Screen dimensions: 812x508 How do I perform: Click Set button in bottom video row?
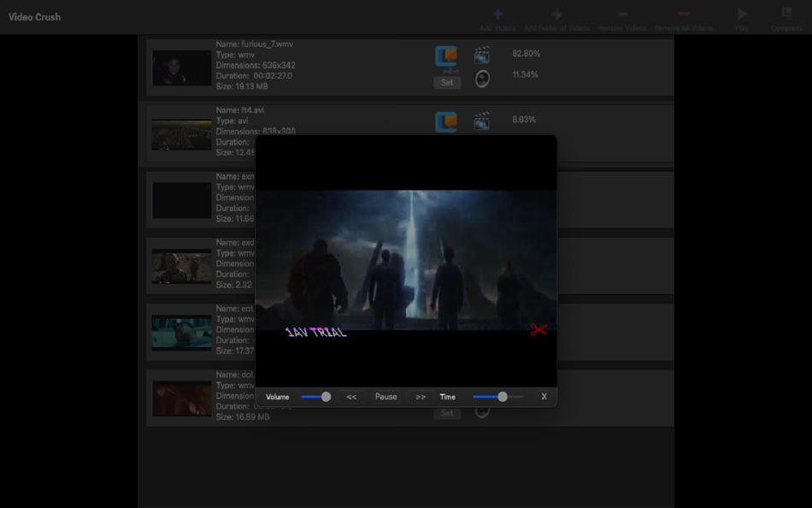[447, 413]
